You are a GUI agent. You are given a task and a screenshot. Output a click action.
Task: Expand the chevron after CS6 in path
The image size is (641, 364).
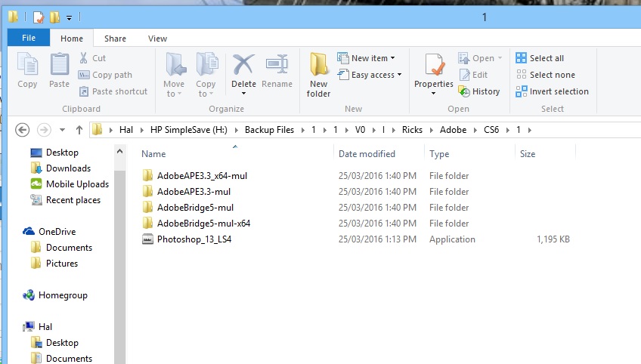(508, 130)
